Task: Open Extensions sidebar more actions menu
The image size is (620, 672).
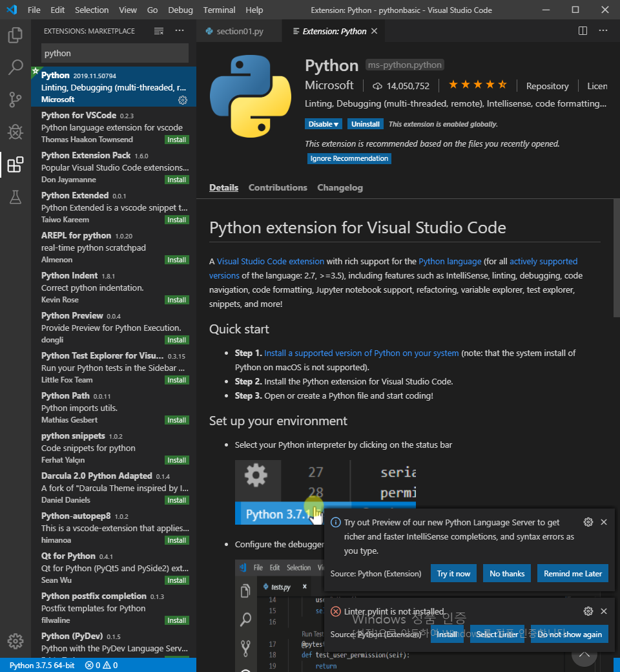Action: tap(180, 30)
